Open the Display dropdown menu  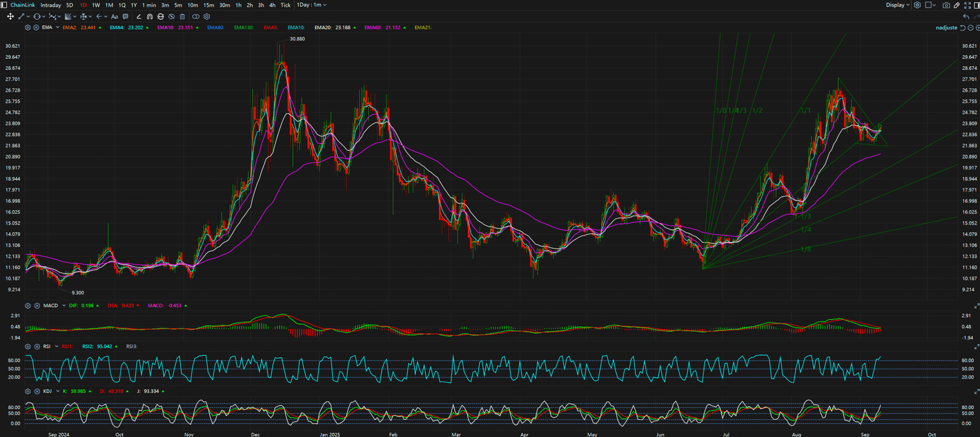coord(897,5)
